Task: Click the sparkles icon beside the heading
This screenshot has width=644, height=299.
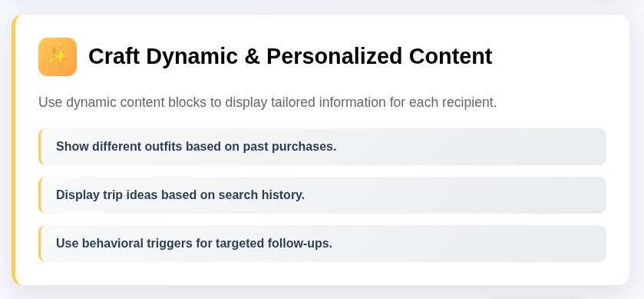Action: 58,57
